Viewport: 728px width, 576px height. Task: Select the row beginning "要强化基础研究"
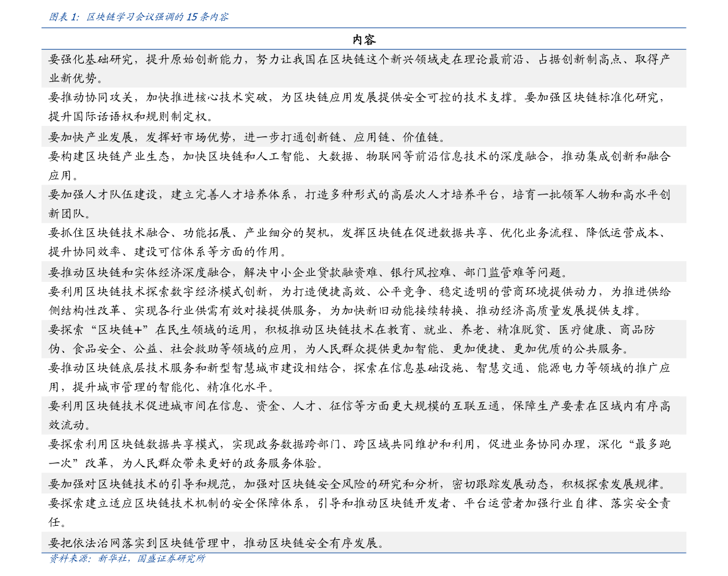[359, 68]
